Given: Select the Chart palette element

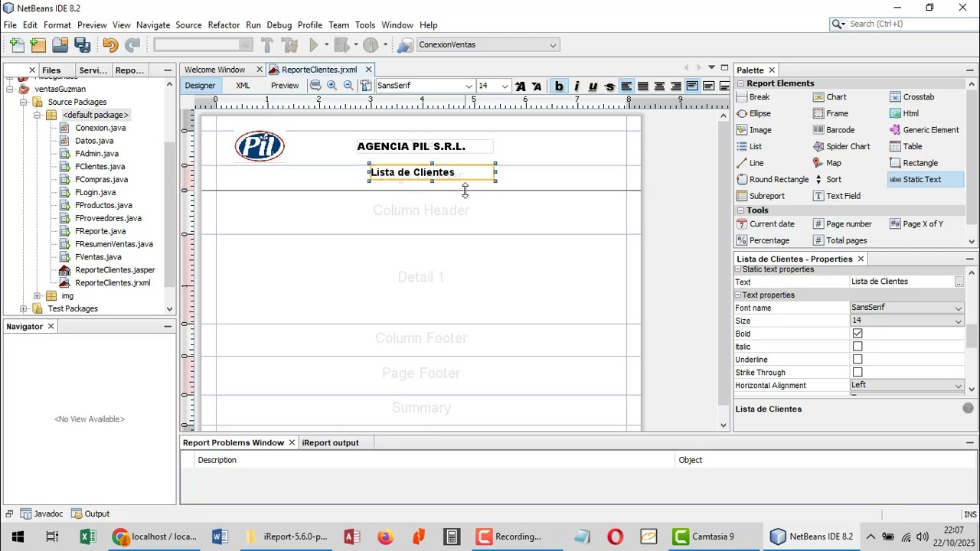Looking at the screenshot, I should pyautogui.click(x=830, y=97).
